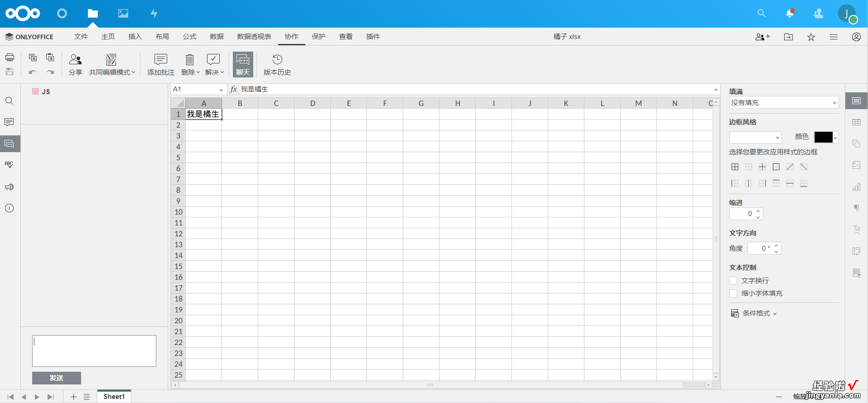Open the About info icon

tap(10, 208)
